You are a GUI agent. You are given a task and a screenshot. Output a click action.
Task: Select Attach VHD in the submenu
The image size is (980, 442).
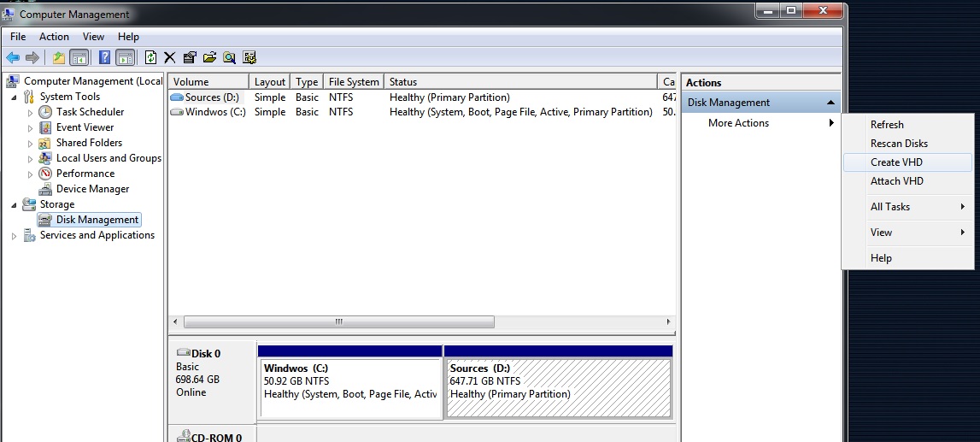pos(907,180)
